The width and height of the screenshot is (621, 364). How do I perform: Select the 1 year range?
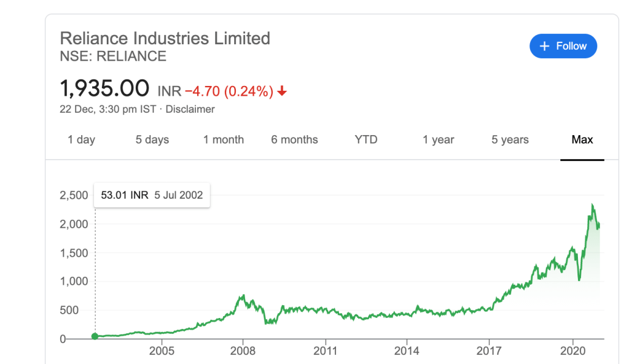438,140
